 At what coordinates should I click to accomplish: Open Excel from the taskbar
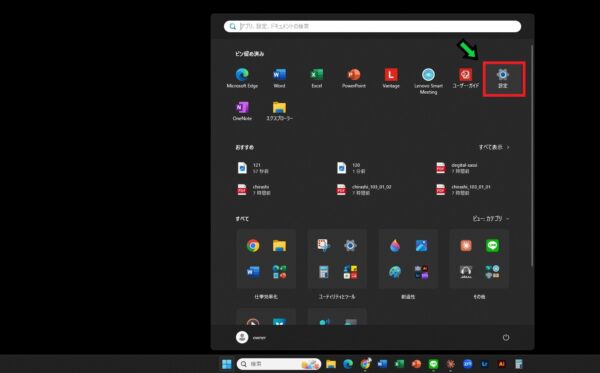(x=399, y=364)
